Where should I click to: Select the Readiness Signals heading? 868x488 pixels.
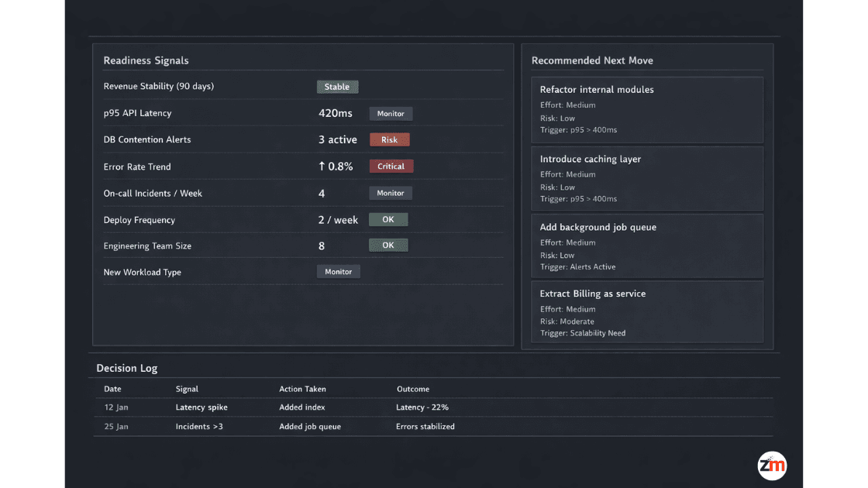[146, 60]
